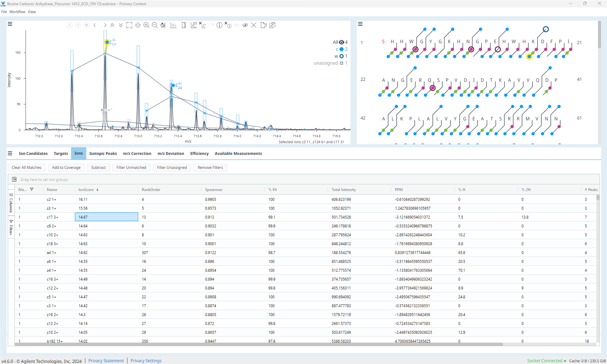The height and width of the screenshot is (364, 607).
Task: Click the Add to Coverage button
Action: tap(66, 167)
